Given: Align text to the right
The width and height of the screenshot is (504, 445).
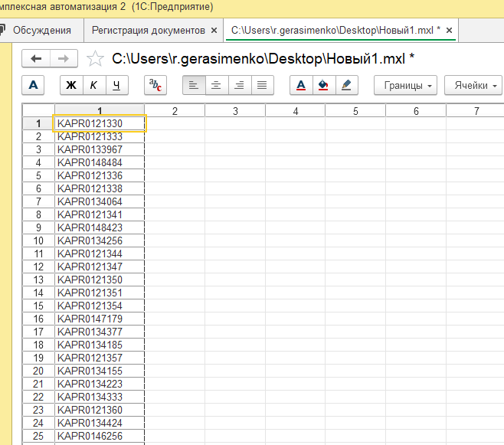Looking at the screenshot, I should tap(240, 85).
